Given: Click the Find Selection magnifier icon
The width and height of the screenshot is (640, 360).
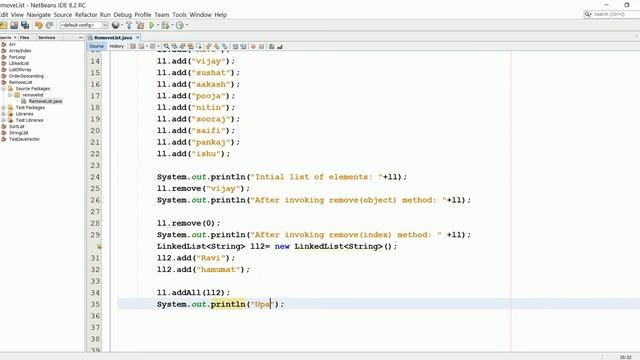Looking at the screenshot, I should 167,47.
